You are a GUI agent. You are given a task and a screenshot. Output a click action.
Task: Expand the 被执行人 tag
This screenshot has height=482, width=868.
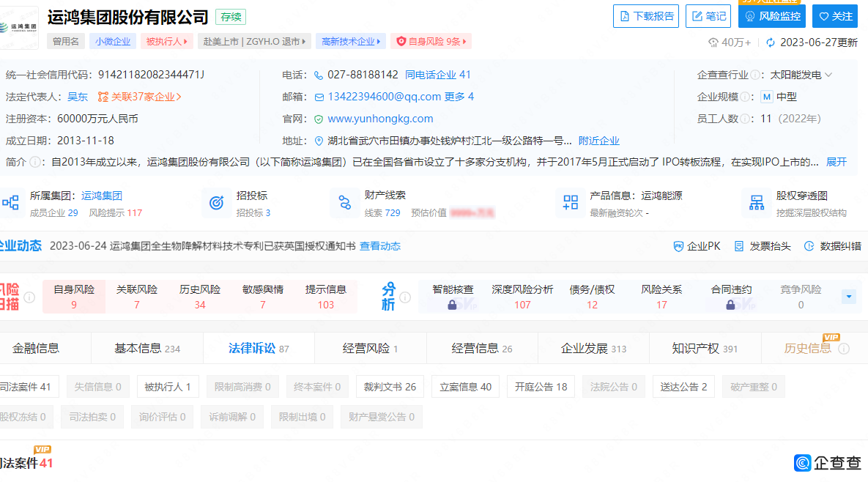[166, 42]
